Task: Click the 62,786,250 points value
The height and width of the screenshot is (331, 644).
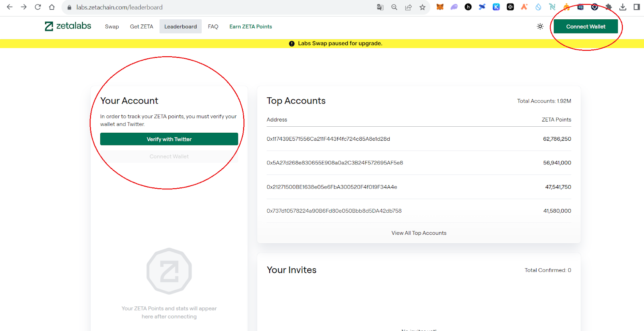Action: (557, 139)
